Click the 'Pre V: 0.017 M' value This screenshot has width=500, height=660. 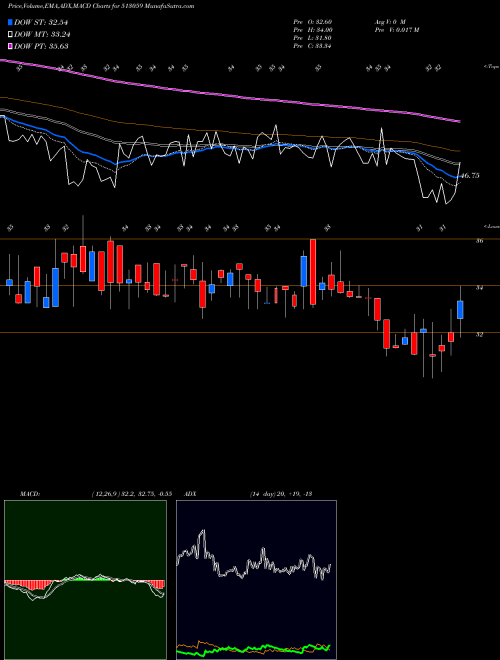click(396, 30)
